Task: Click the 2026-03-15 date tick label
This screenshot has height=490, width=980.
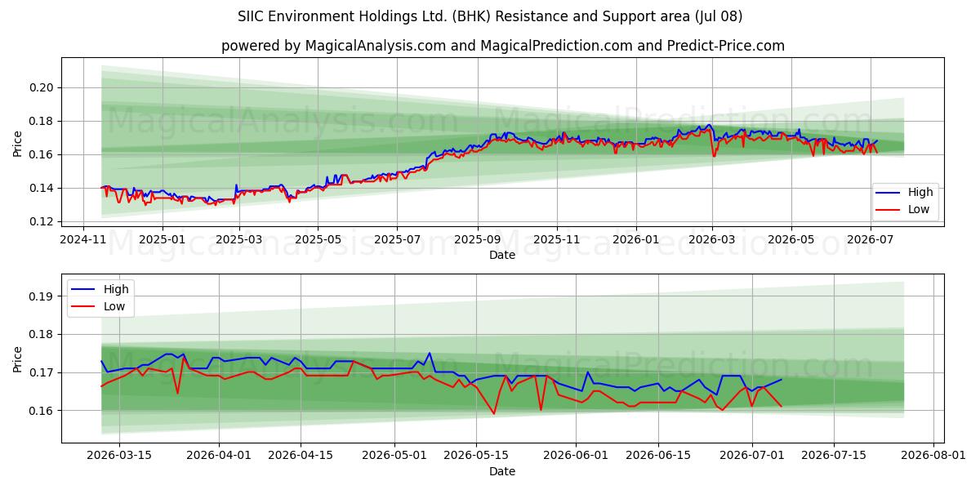Action: coord(119,456)
